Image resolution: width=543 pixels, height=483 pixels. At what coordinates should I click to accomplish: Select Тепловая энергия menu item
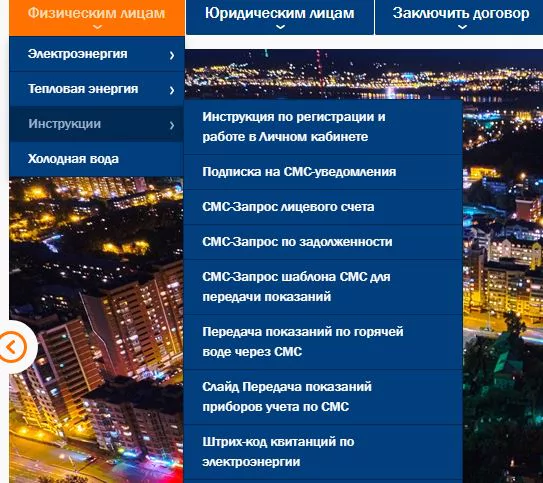click(x=97, y=89)
